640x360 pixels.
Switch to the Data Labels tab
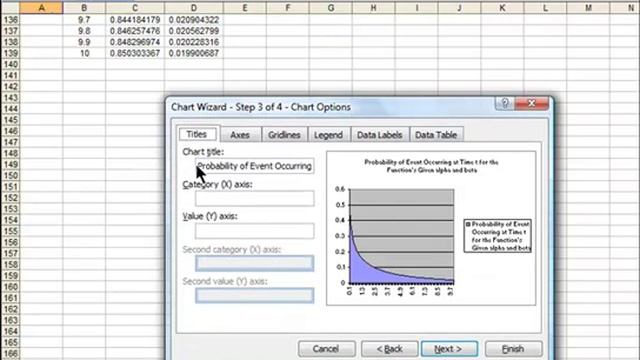(x=380, y=135)
